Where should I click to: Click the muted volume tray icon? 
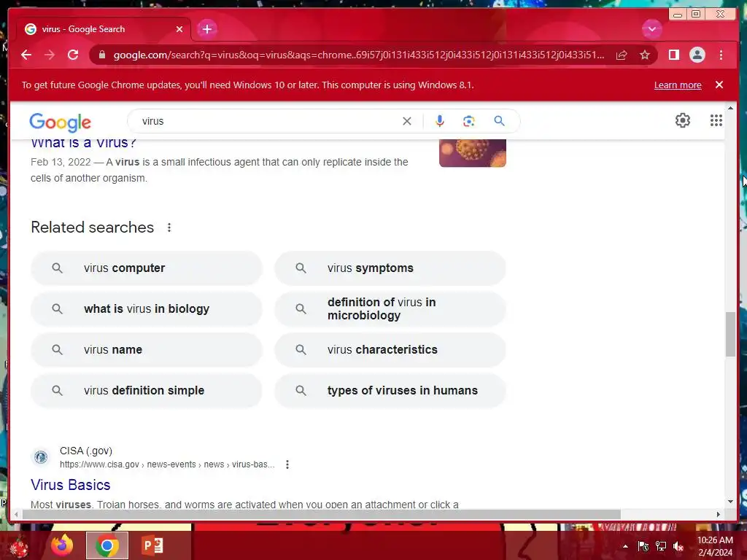click(x=678, y=546)
